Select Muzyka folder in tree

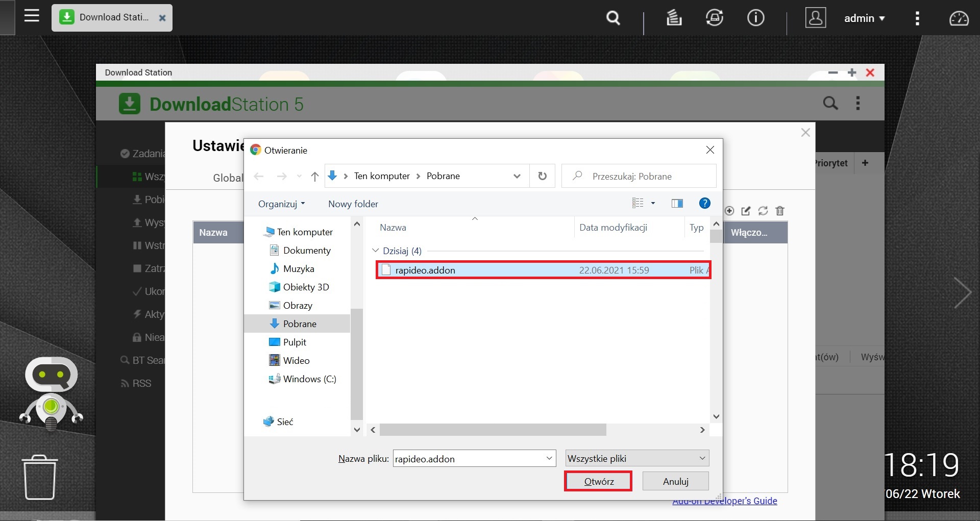pos(292,269)
